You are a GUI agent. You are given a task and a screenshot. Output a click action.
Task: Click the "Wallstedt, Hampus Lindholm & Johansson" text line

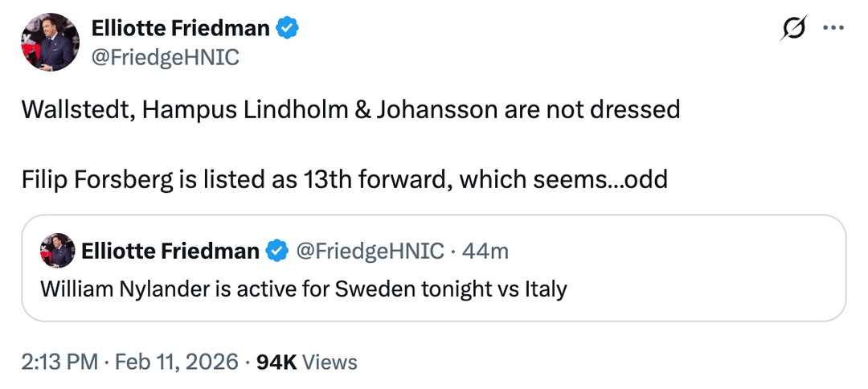click(x=350, y=109)
